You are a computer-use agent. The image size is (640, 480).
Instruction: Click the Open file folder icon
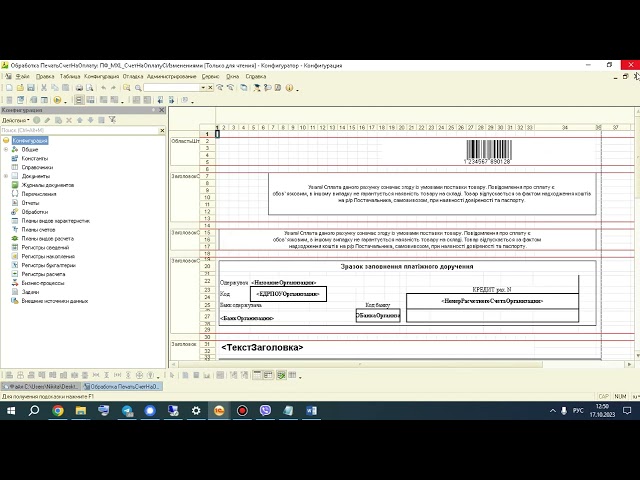click(x=20, y=88)
